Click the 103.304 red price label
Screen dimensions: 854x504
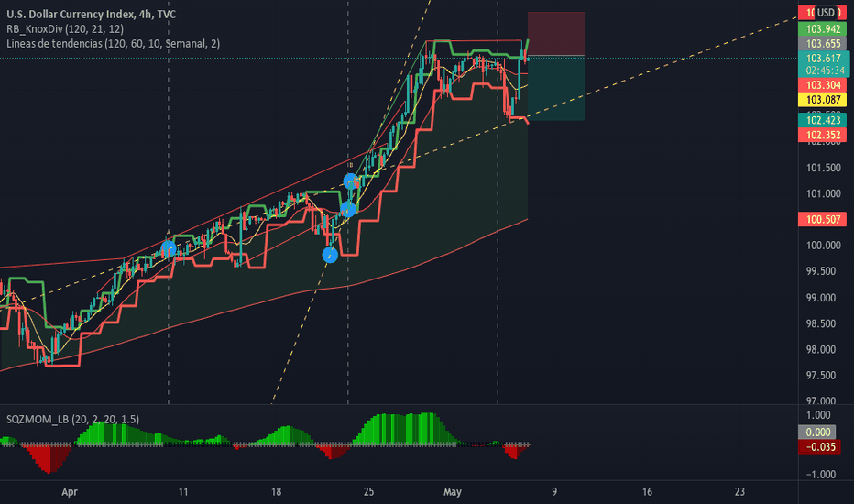click(x=823, y=85)
